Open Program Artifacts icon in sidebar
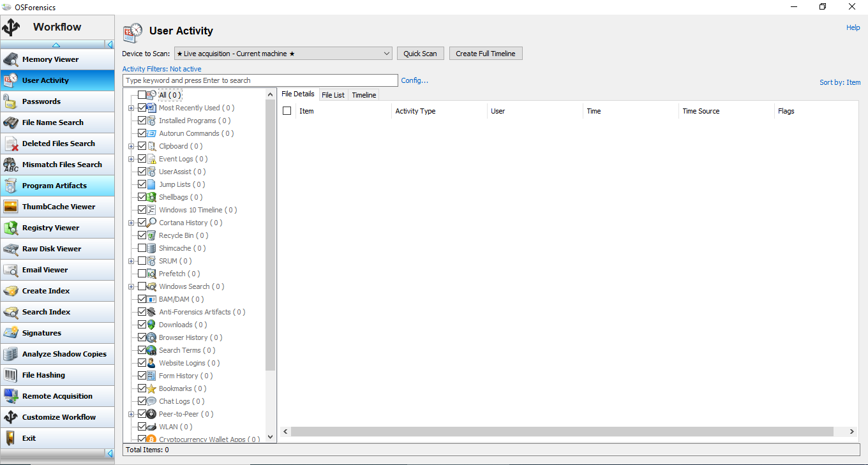868x465 pixels. [11, 186]
